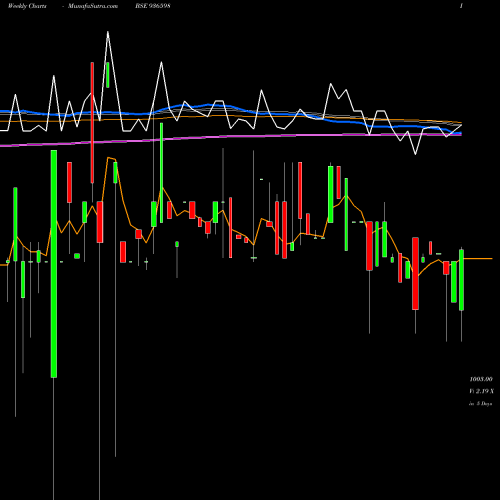Viewport: 500px width, 500px height.
Task: Click the "V: 2.19 X" volume text
Action: pyautogui.click(x=482, y=391)
